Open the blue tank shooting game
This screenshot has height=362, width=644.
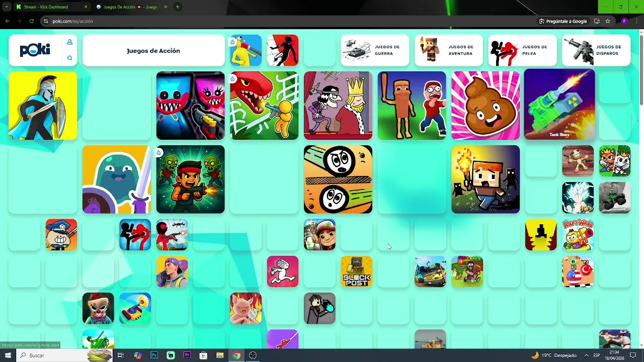pos(135,308)
